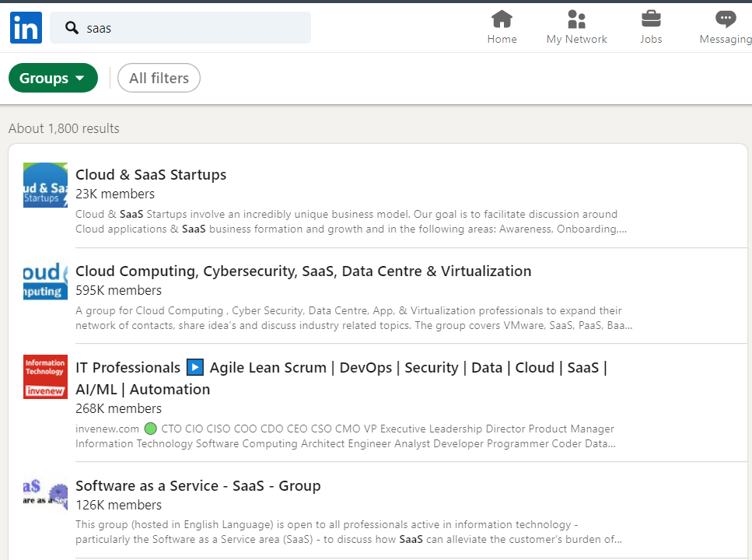
Task: Open My Network people icon
Action: pos(576,19)
